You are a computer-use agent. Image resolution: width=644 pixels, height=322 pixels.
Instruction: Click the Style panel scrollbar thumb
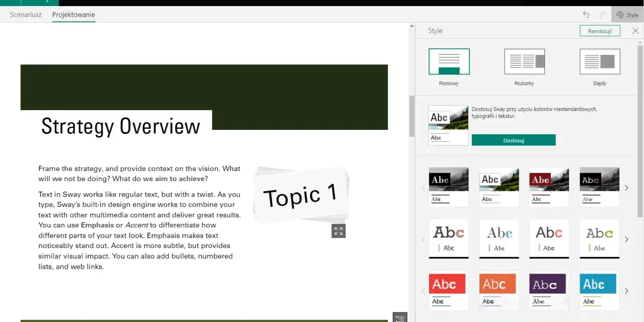pos(640,132)
